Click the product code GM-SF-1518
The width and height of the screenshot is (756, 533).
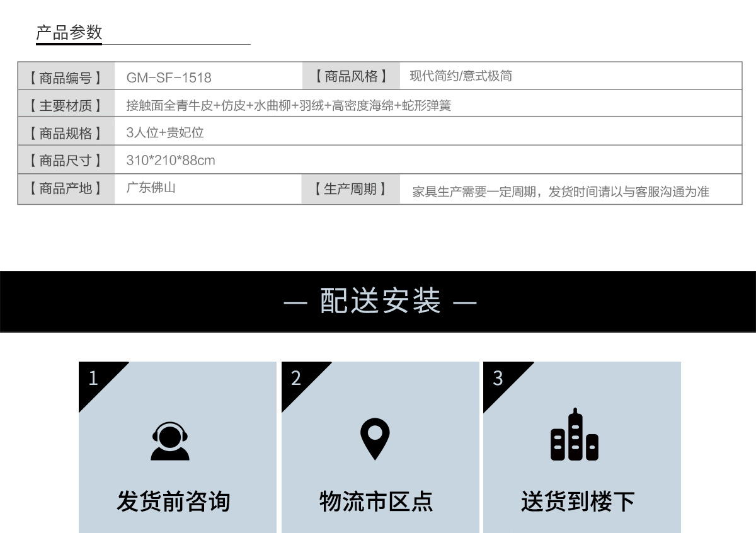click(169, 77)
